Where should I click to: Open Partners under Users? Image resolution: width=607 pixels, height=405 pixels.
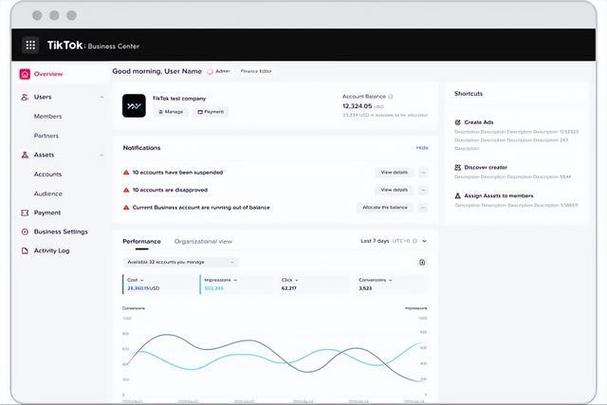(46, 136)
